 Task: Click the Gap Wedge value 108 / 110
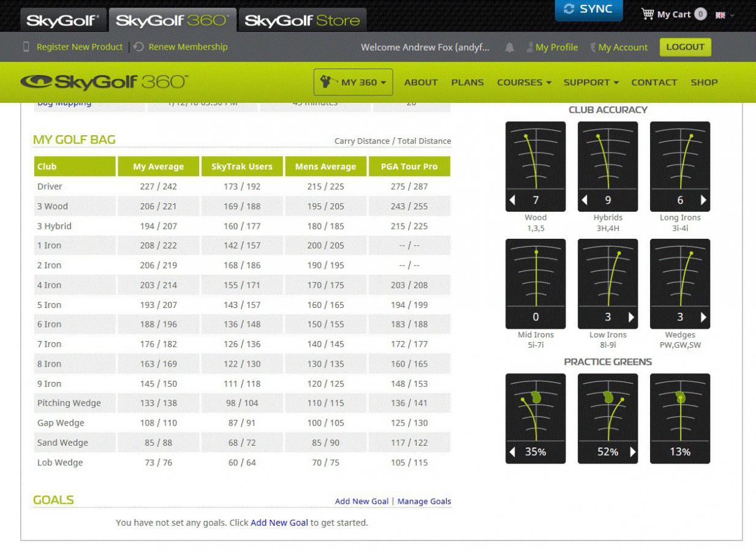coord(158,423)
